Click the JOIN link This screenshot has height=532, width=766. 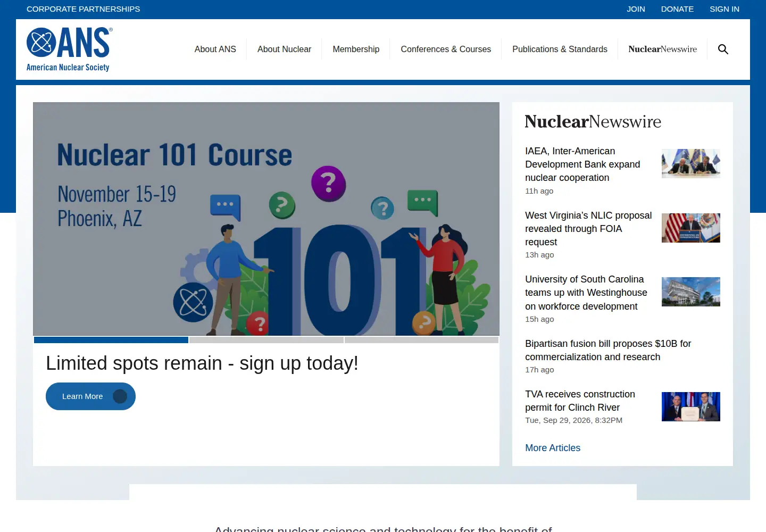tap(636, 9)
